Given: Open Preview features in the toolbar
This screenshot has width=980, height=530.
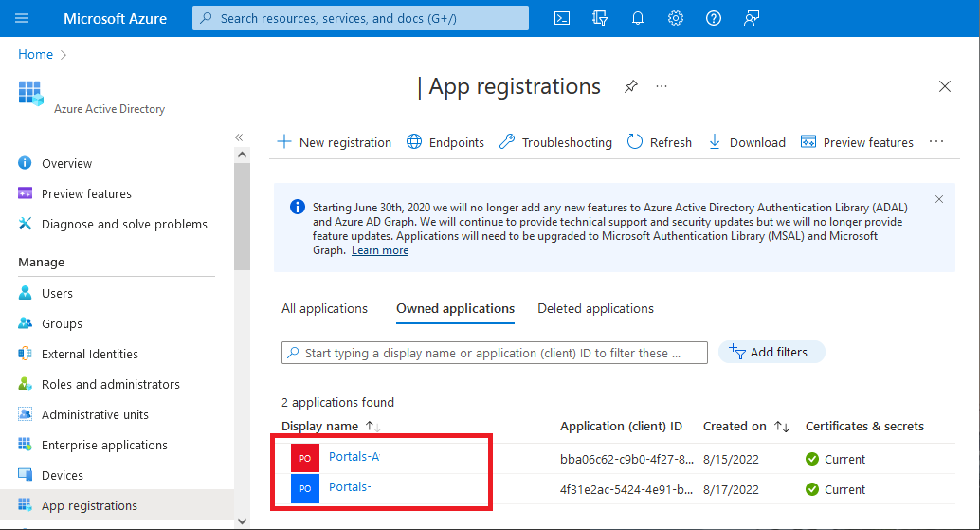Looking at the screenshot, I should point(857,142).
